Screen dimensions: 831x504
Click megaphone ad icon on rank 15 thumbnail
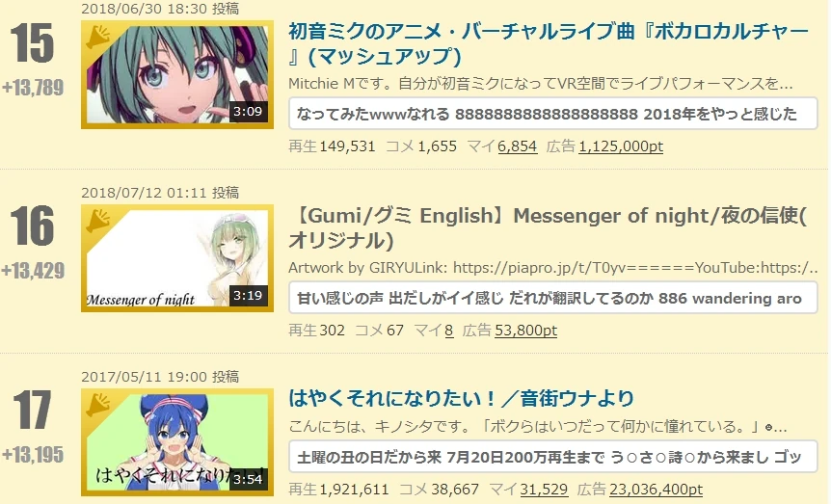point(98,37)
